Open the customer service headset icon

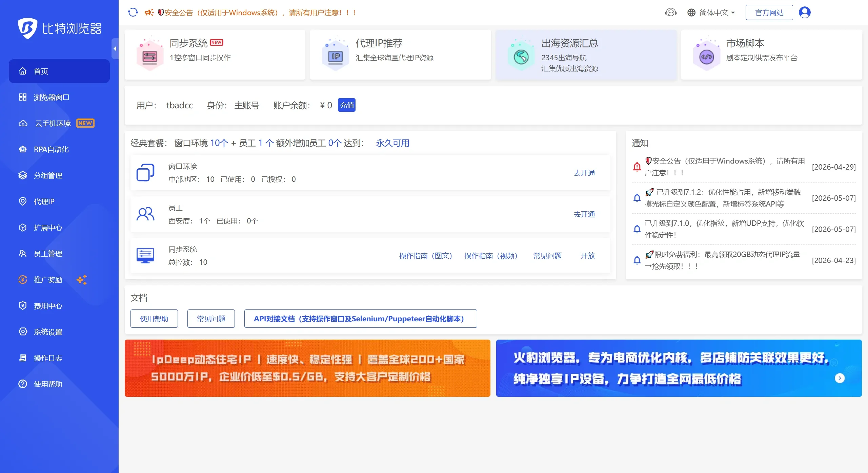(x=670, y=13)
